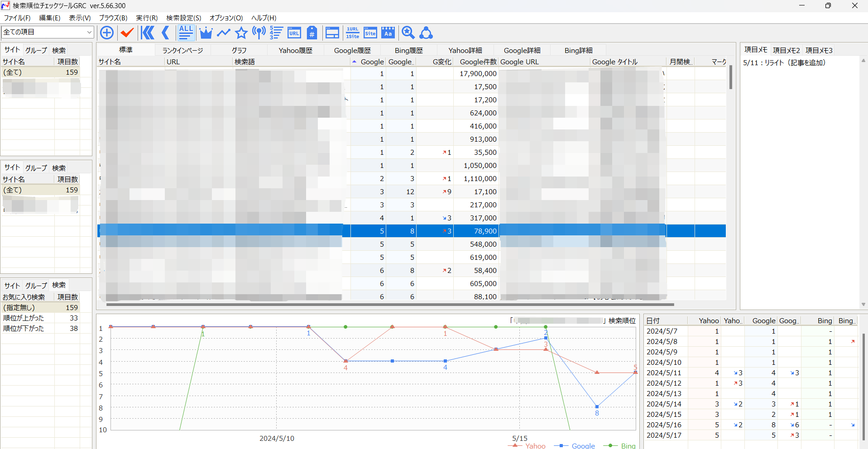The width and height of the screenshot is (868, 449).
Task: Switch to the Google詳細 tab
Action: pos(522,50)
